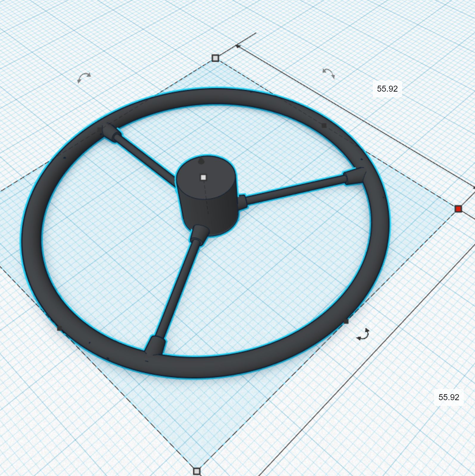Image resolution: width=475 pixels, height=476 pixels.
Task: Click the bottom corner white resize handle
Action: pos(197,471)
